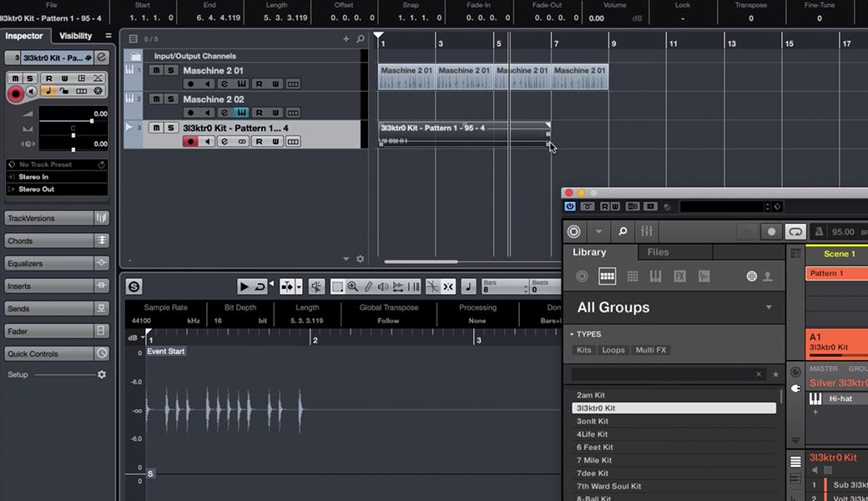Toggle Maschine loop button
The image size is (868, 501).
point(795,231)
